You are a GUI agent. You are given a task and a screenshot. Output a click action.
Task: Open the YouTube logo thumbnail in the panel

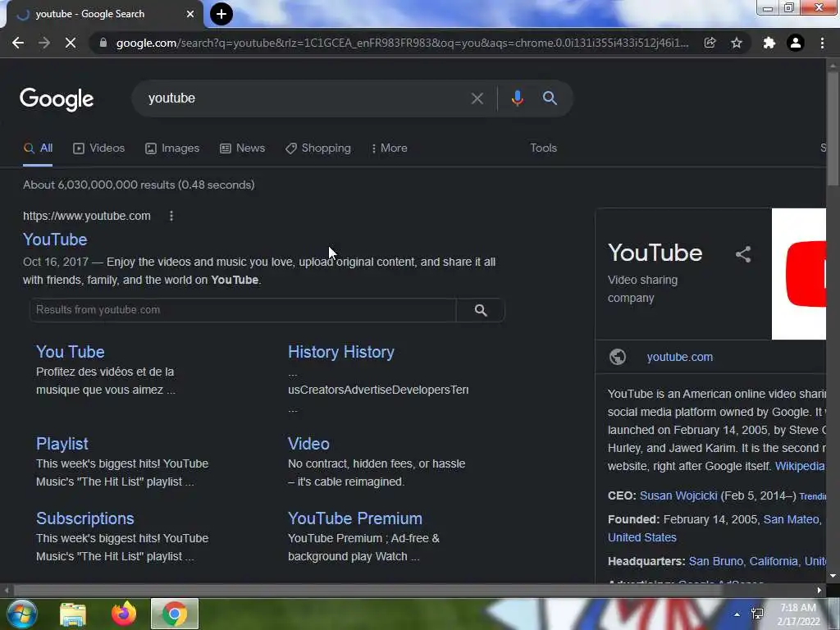[x=799, y=274]
